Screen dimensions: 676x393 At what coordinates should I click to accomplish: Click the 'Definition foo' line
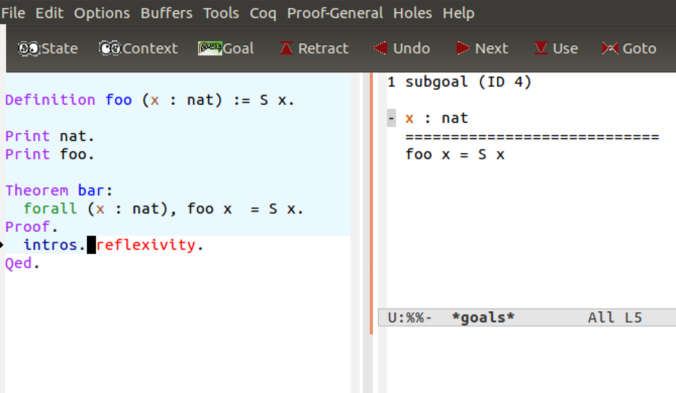pyautogui.click(x=149, y=100)
